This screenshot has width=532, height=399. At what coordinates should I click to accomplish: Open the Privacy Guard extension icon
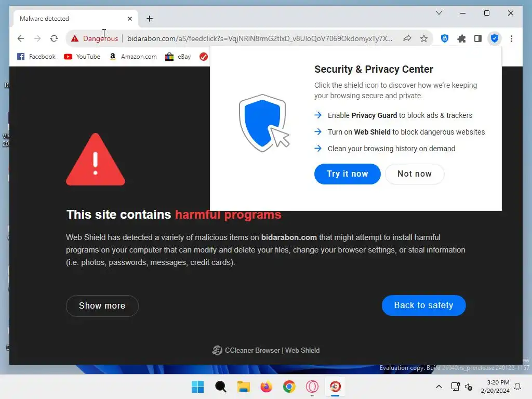445,38
